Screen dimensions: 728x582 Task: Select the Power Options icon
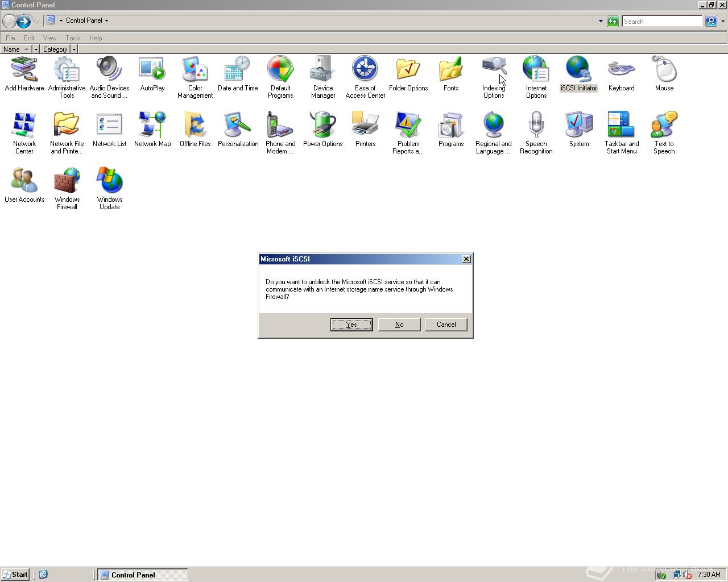[x=323, y=130]
